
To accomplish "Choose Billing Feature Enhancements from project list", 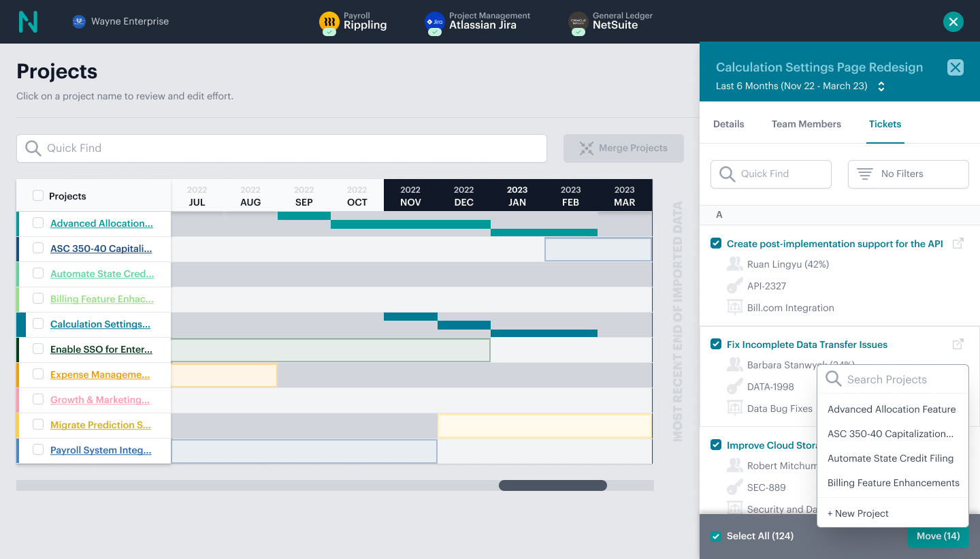I will click(893, 483).
